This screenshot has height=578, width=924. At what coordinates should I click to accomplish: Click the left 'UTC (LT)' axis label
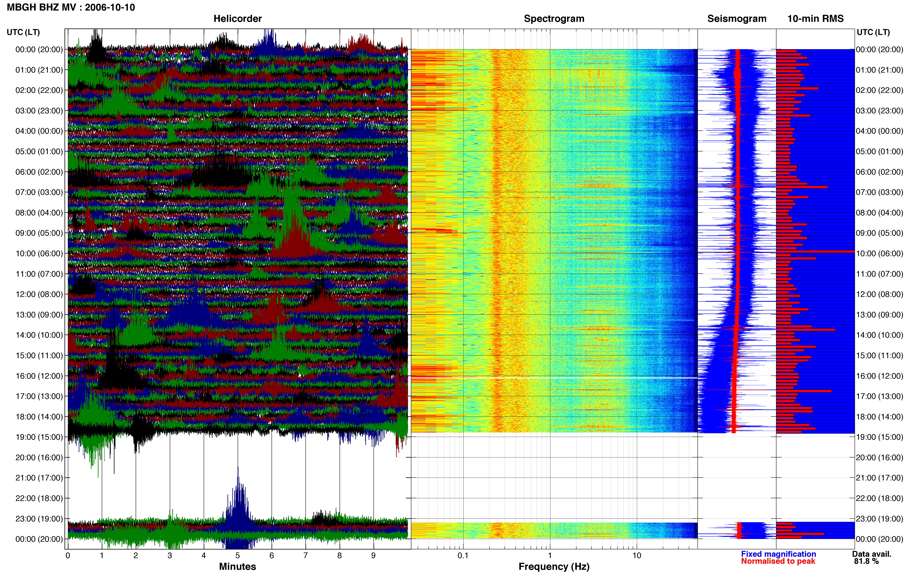pyautogui.click(x=23, y=32)
